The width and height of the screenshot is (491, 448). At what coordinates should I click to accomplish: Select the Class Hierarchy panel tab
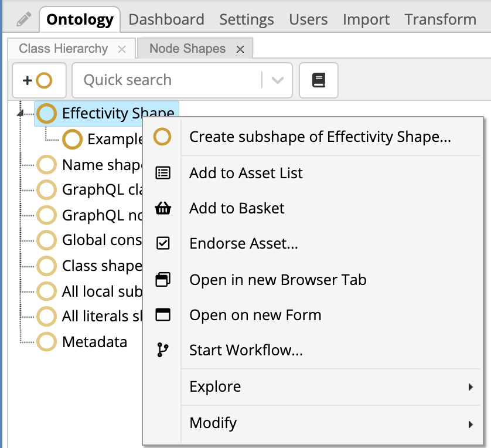[63, 49]
